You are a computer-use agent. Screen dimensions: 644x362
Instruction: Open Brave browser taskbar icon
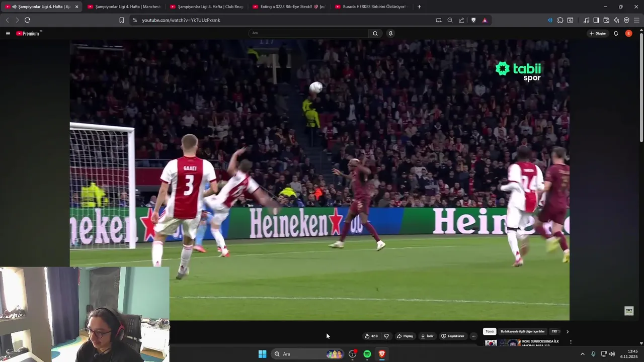tap(382, 354)
